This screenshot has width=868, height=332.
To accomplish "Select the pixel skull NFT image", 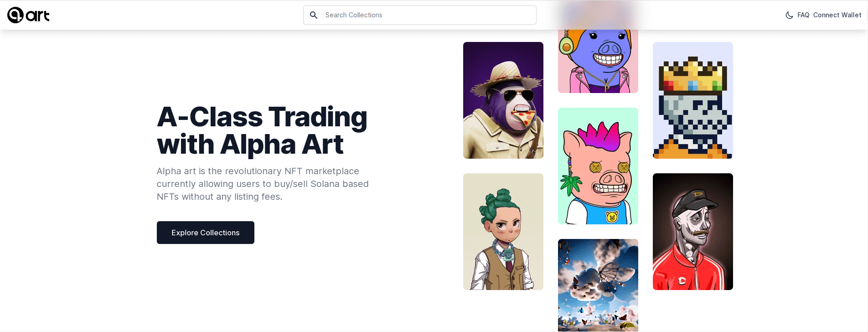I will 693,100.
